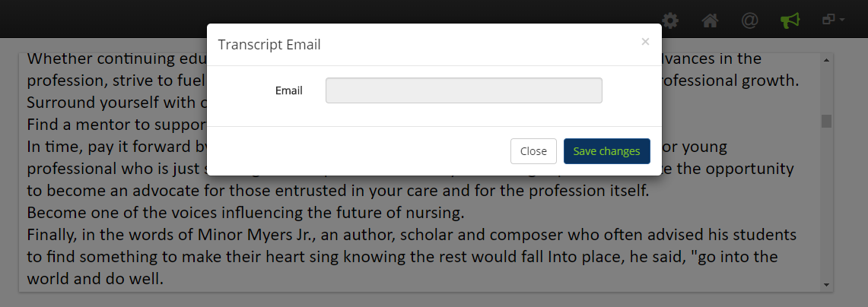
Task: Click the @ email icon
Action: click(x=749, y=21)
